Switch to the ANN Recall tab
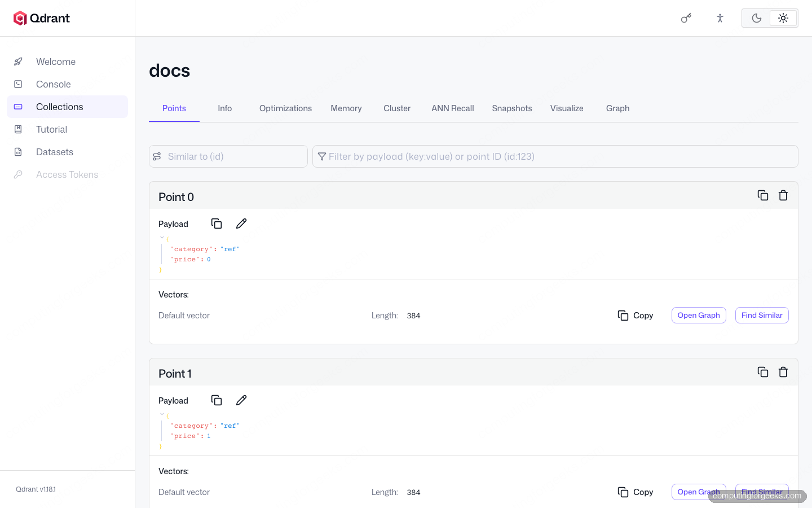 tap(453, 108)
